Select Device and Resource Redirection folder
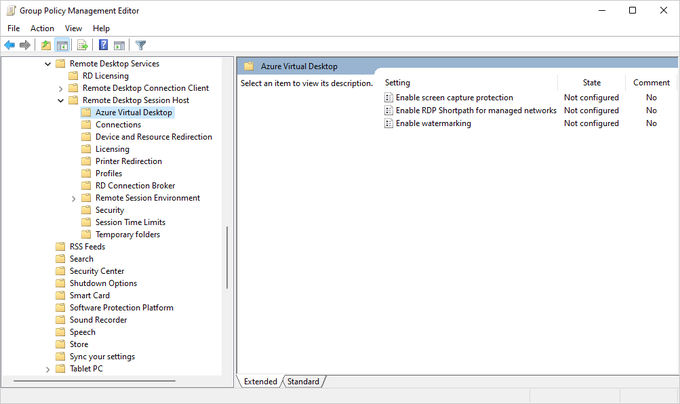This screenshot has width=680, height=404. [154, 137]
